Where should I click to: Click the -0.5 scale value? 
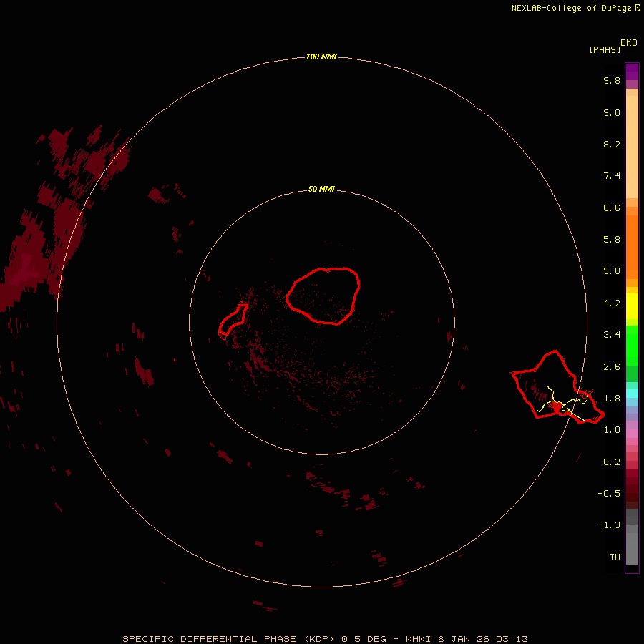(x=609, y=494)
